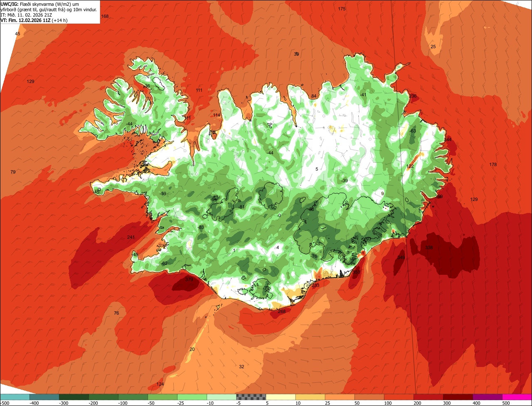Select the -50 to -25 olive-green legend swatch

point(162,396)
